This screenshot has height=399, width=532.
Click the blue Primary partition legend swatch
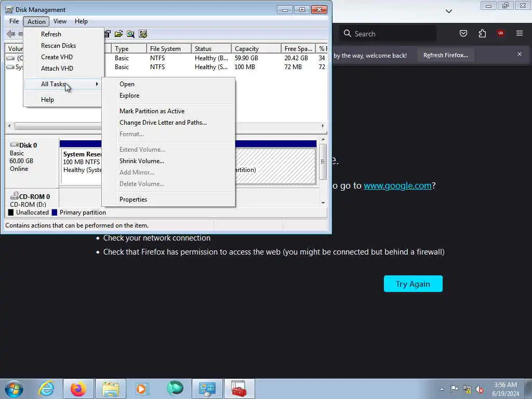click(54, 212)
